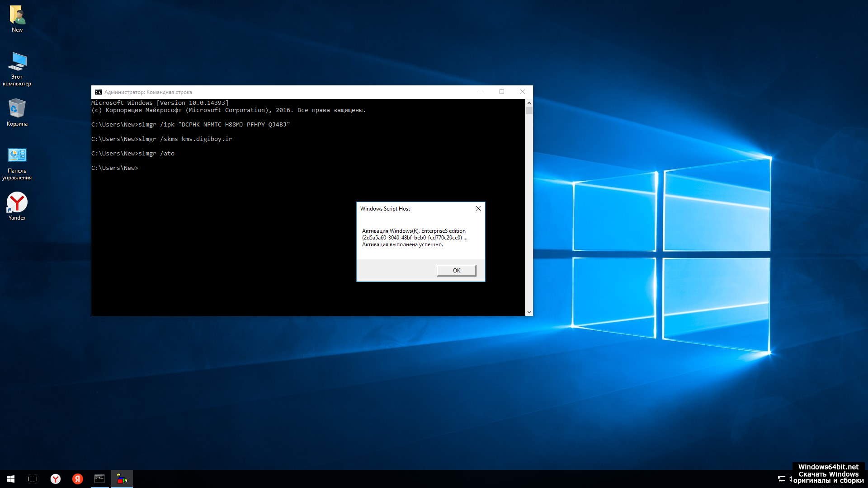Maximize the Command Prompt window
Image resolution: width=868 pixels, height=488 pixels.
coord(502,92)
